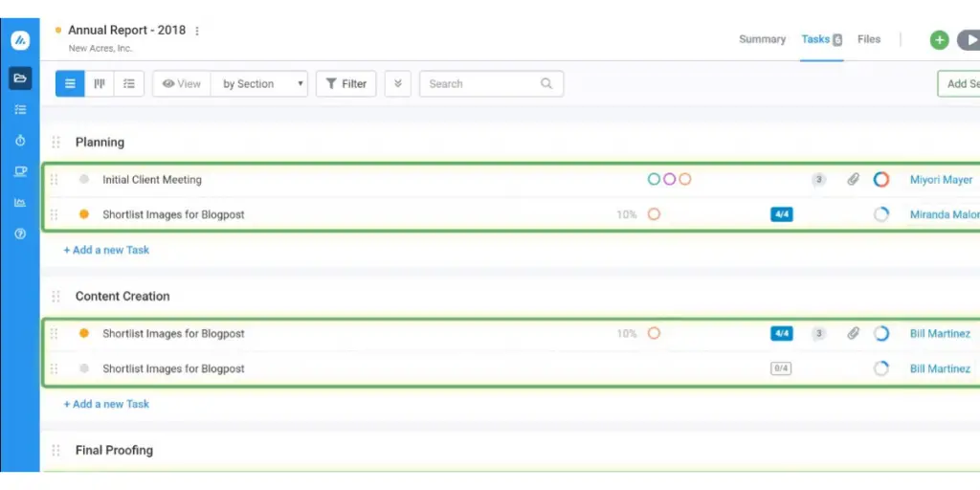Image resolution: width=980 pixels, height=490 pixels.
Task: Grab drag handle of Initial Client Meeting row
Action: 54,179
